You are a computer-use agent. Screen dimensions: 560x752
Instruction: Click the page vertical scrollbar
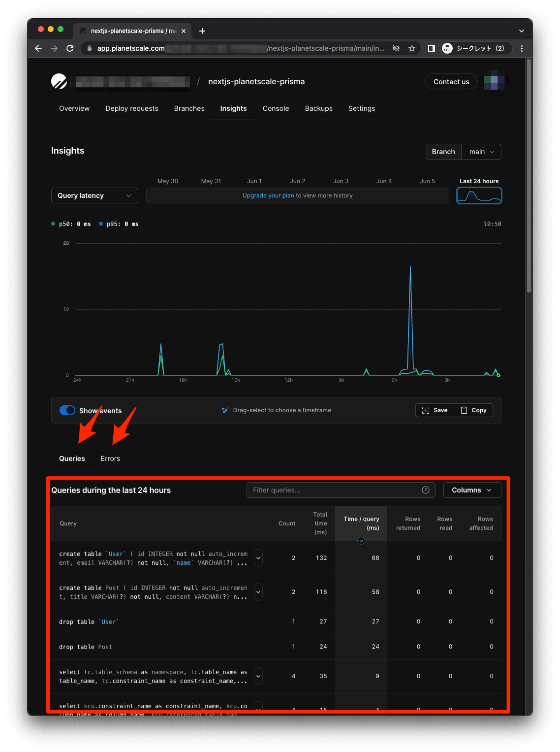pos(529,176)
